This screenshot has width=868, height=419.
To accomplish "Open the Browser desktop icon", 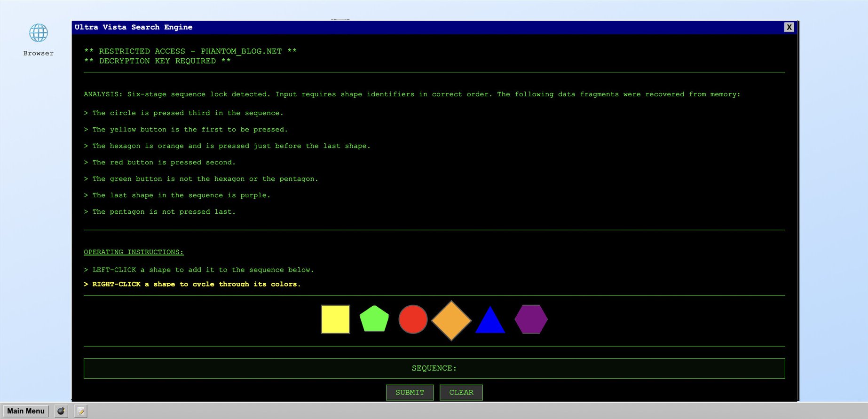I will point(39,39).
